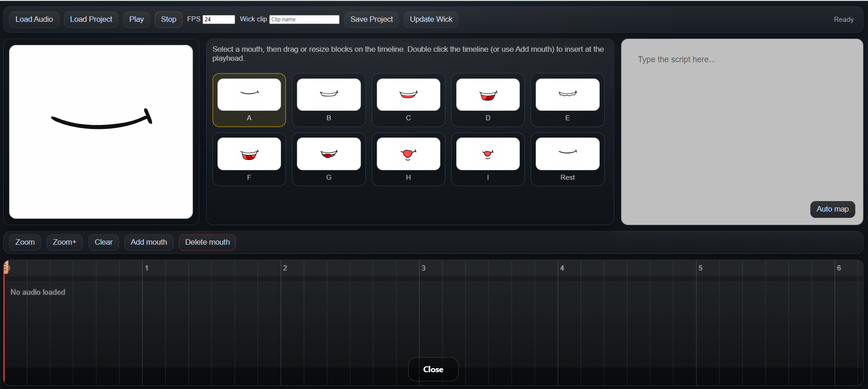Image resolution: width=868 pixels, height=389 pixels.
Task: Click the Load Audio button
Action: 34,20
